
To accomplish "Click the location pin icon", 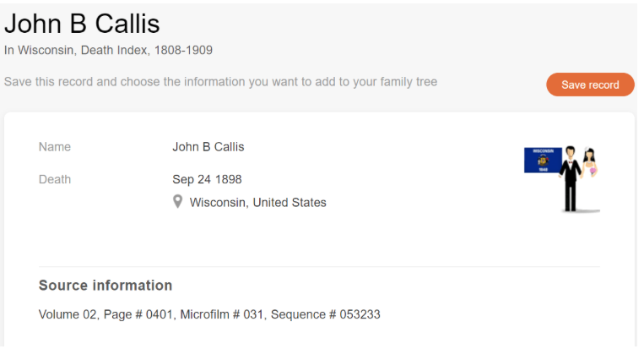I will (177, 202).
